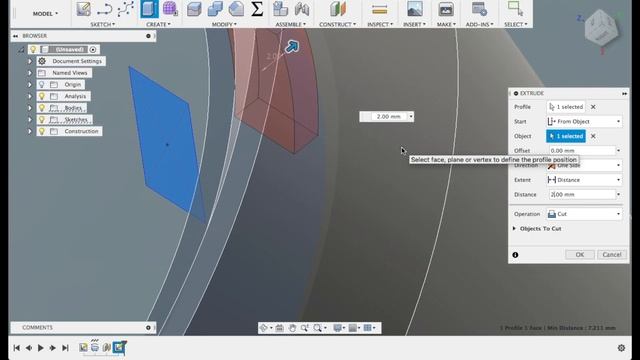This screenshot has height=360, width=640.
Task: Open the Direction dropdown showing One Side
Action: [x=584, y=165]
